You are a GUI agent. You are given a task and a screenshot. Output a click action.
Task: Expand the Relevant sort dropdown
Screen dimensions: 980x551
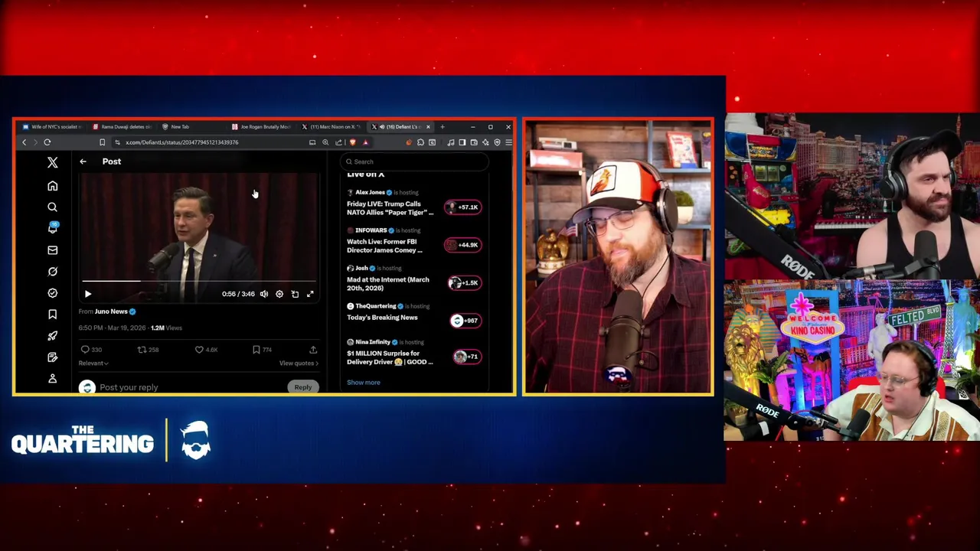[93, 364]
